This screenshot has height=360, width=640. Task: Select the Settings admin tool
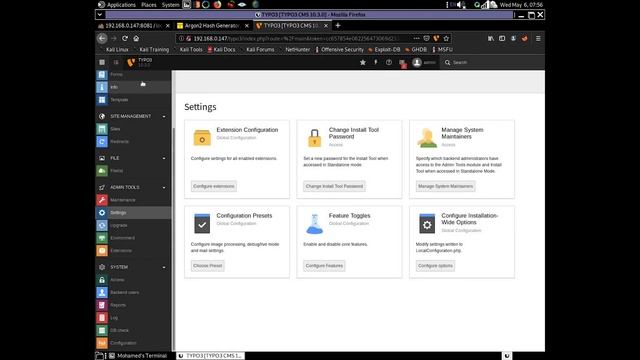click(x=133, y=213)
